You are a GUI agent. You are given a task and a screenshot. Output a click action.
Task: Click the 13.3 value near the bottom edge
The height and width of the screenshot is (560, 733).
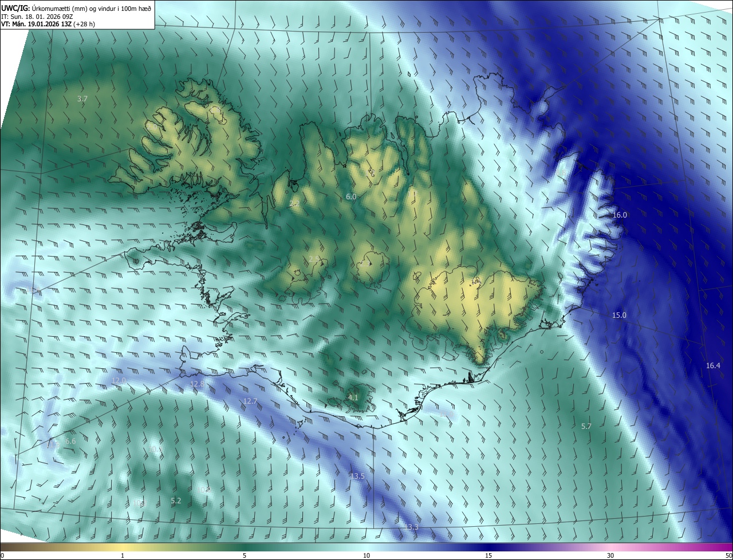[x=412, y=527]
